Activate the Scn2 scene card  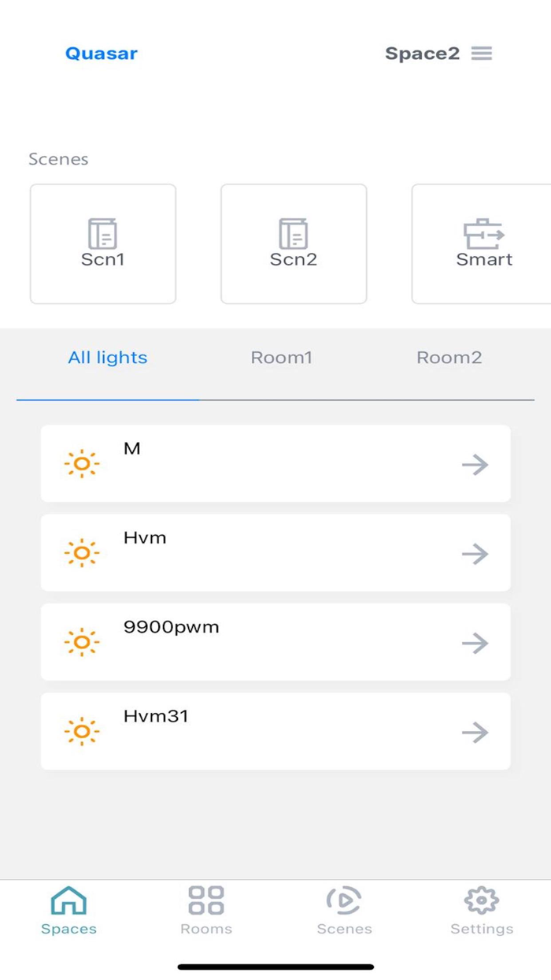click(294, 244)
